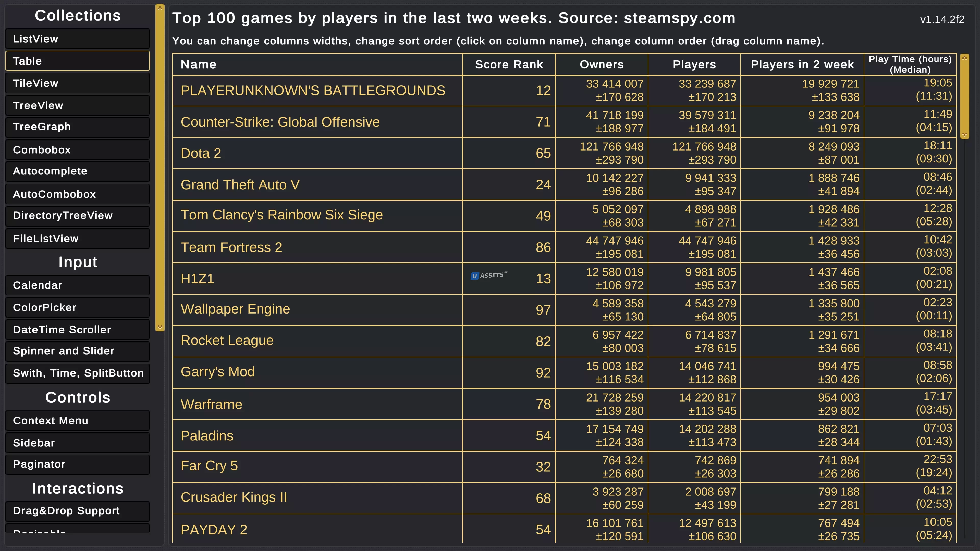Open the Calendar input demo
Image resolution: width=980 pixels, height=551 pixels.
click(78, 285)
